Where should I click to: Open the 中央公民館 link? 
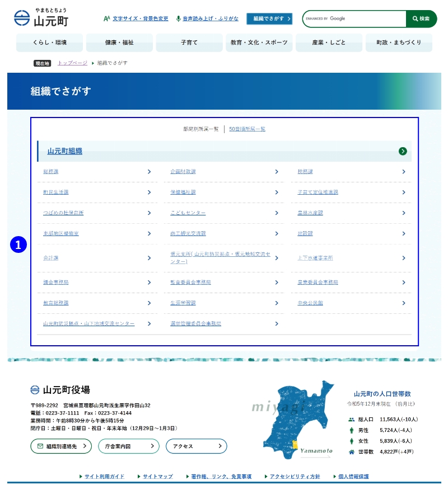[310, 303]
